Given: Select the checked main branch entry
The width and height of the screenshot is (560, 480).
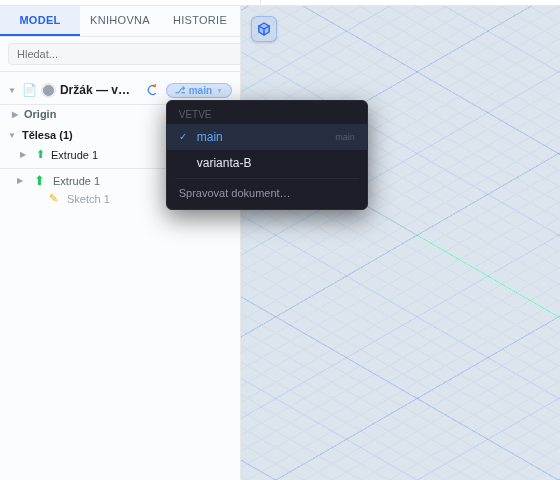Looking at the screenshot, I should pyautogui.click(x=267, y=137).
